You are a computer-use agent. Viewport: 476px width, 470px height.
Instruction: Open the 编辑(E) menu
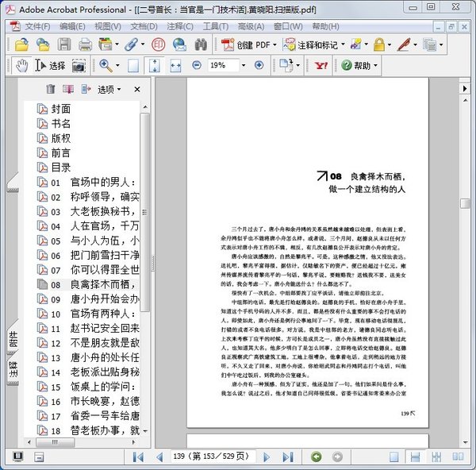coord(72,26)
